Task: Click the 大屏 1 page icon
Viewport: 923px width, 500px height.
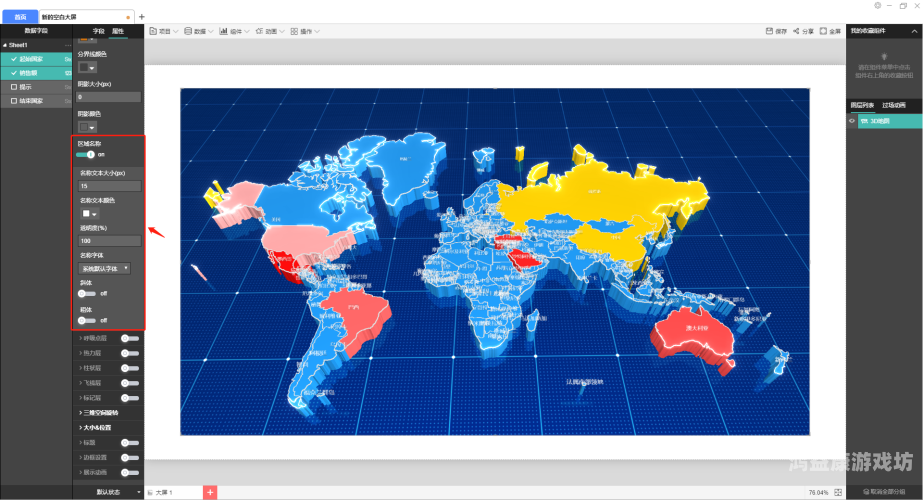Action: 150,492
